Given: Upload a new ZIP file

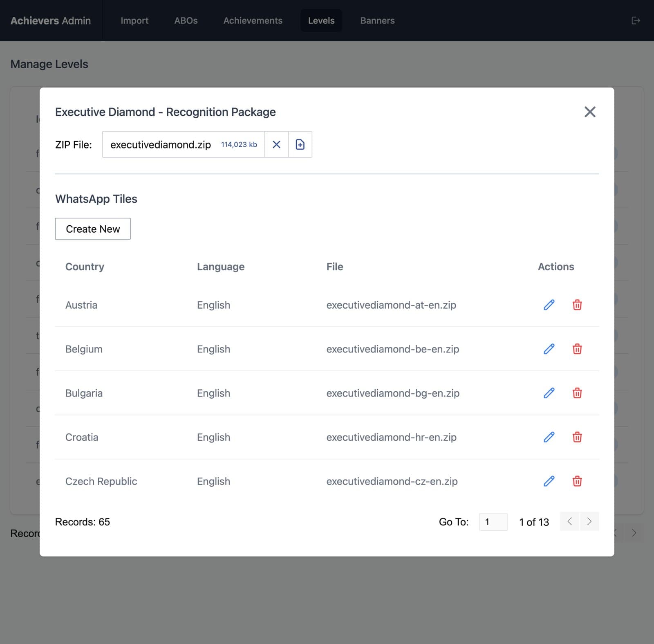Looking at the screenshot, I should tap(300, 144).
